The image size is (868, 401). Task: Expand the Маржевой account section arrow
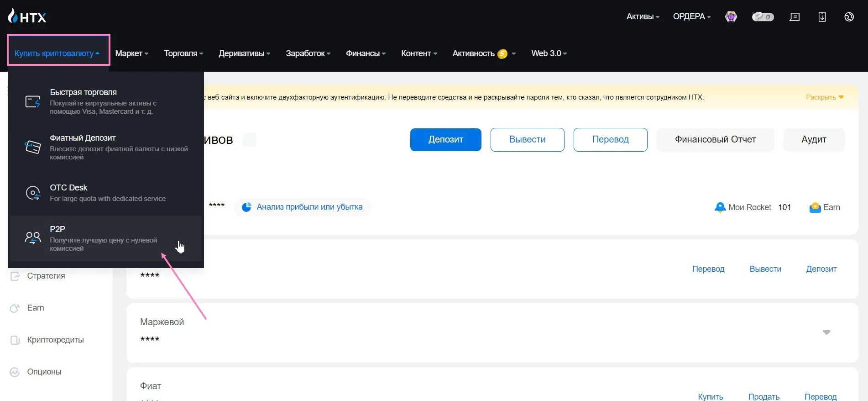click(x=826, y=332)
